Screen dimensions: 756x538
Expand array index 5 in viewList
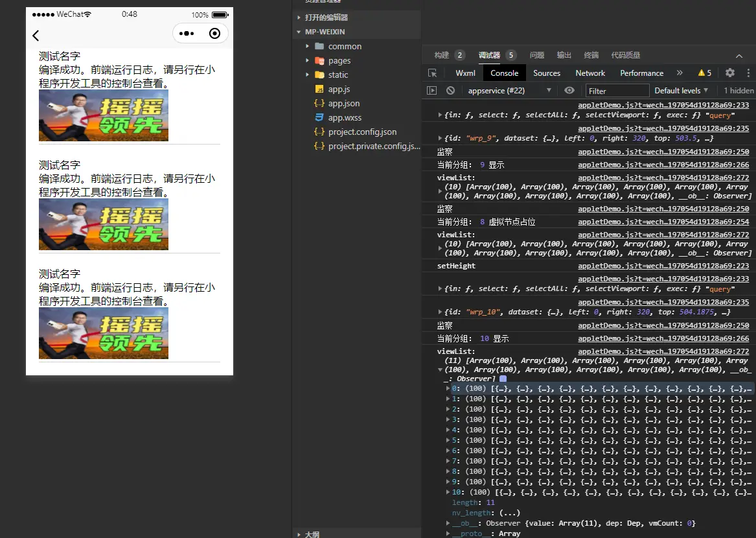tap(448, 440)
